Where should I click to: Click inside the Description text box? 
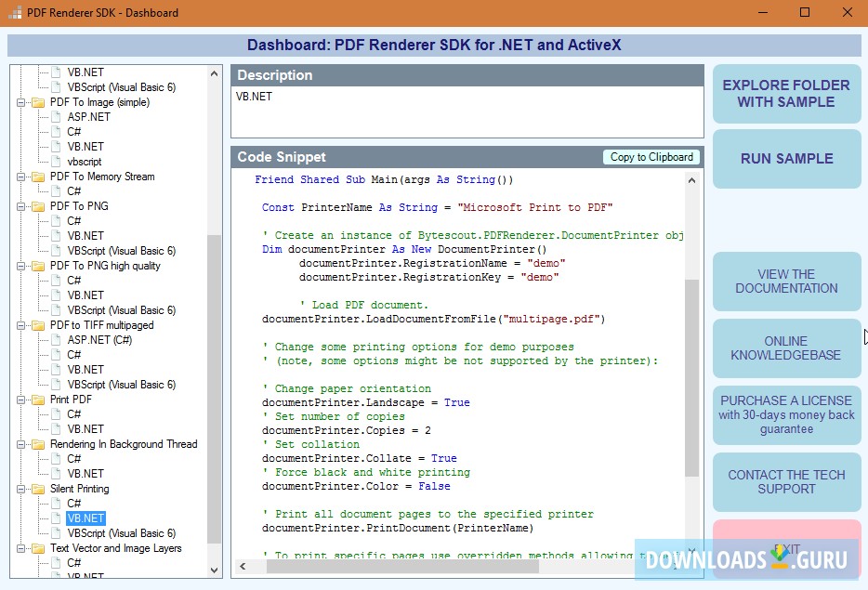(467, 112)
